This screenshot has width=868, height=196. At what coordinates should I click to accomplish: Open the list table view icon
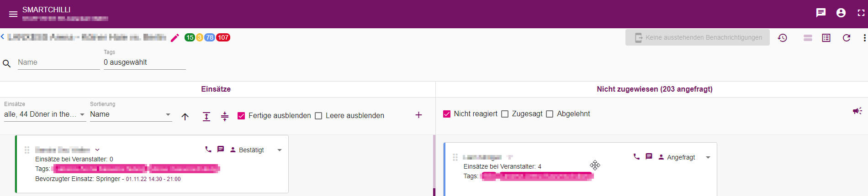(x=826, y=38)
